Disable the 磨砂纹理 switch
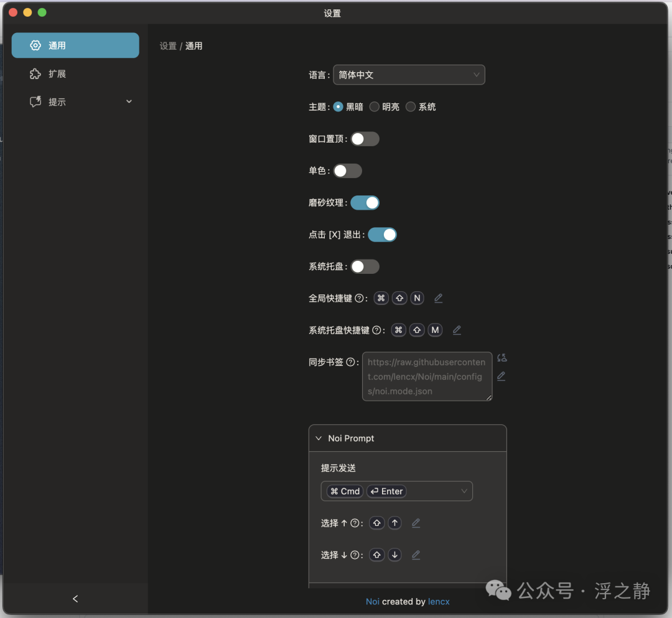Viewport: 672px width, 618px height. coord(365,203)
